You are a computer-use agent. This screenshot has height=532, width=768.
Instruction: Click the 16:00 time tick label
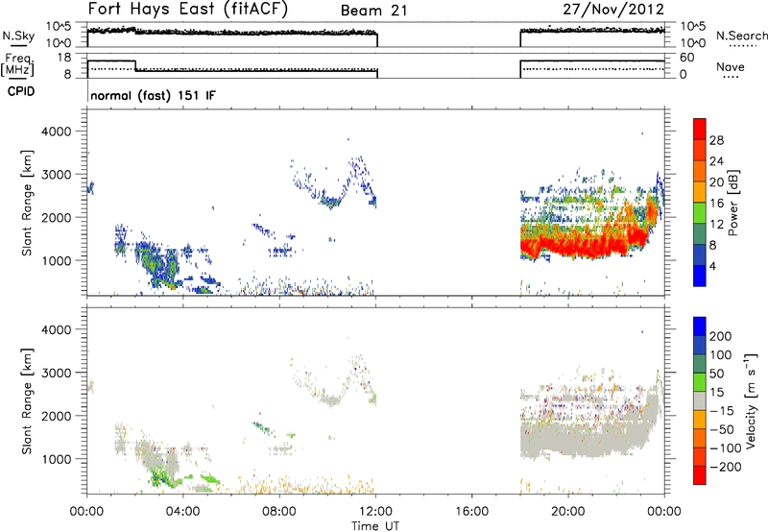pos(471,512)
